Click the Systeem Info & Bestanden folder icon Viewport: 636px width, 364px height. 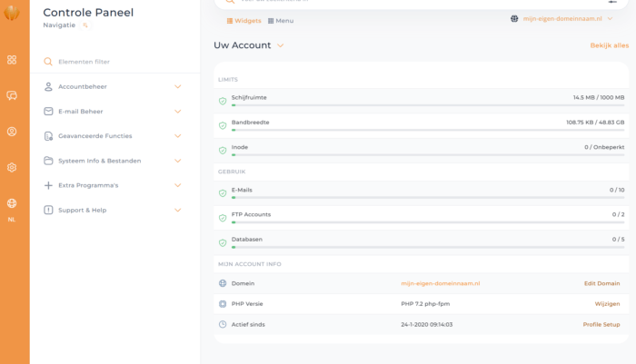[48, 161]
